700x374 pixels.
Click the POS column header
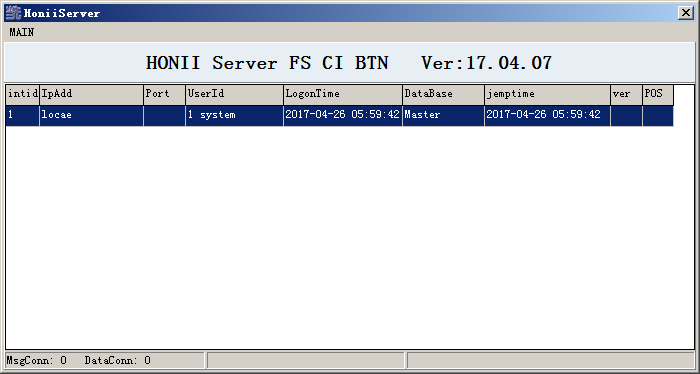pyautogui.click(x=658, y=95)
